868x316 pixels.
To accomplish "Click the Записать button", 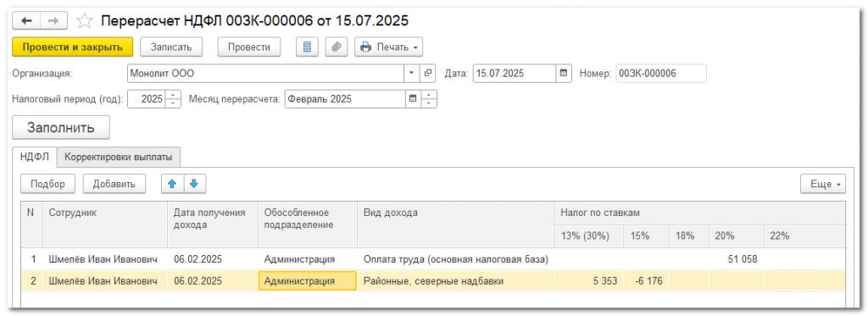I will point(171,47).
